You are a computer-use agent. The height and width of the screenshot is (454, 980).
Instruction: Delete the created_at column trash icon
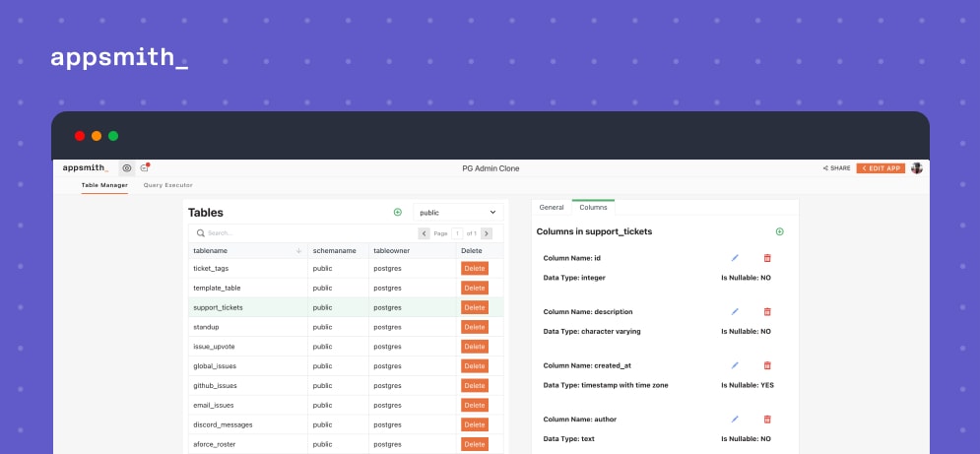767,365
